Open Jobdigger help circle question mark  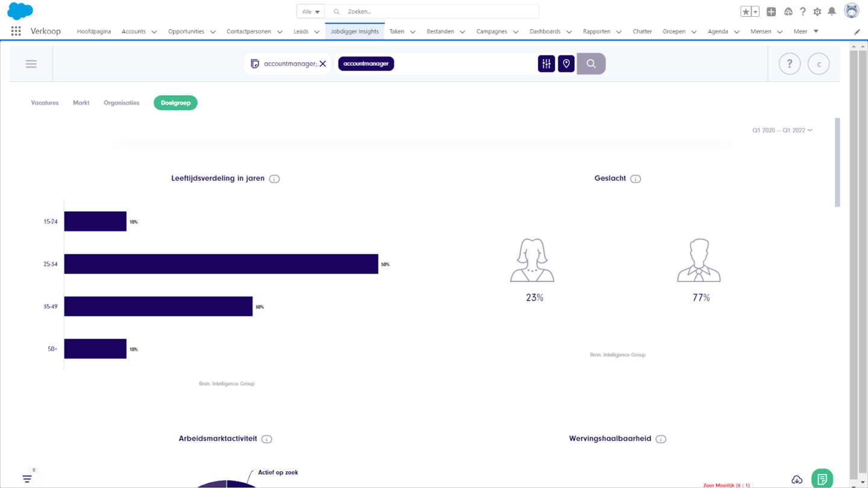(790, 64)
